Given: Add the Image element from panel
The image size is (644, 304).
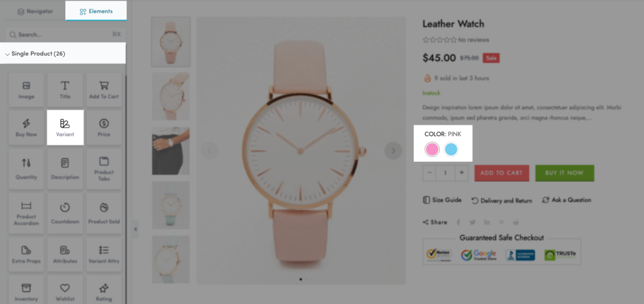Looking at the screenshot, I should pos(26,90).
